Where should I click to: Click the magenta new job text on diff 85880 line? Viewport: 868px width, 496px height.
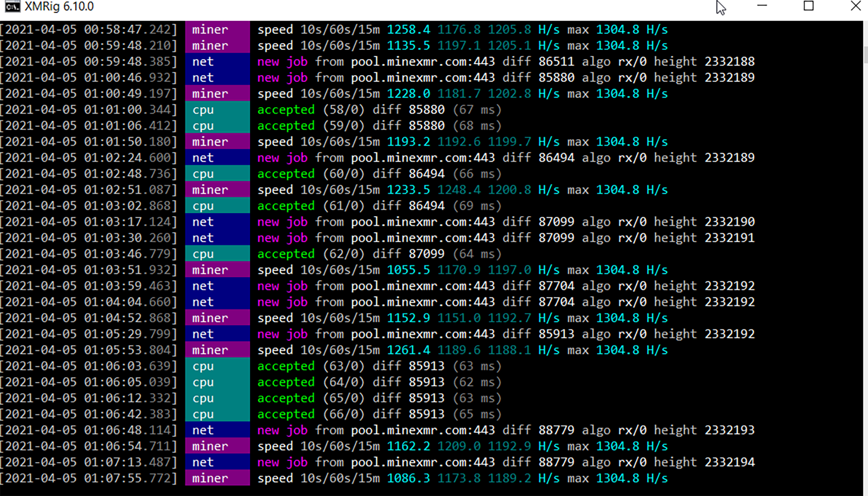click(x=282, y=78)
